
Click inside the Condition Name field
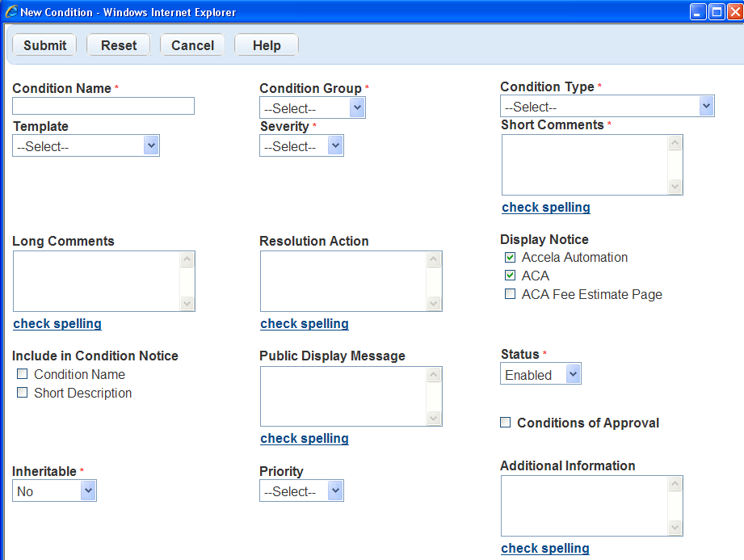tap(103, 105)
